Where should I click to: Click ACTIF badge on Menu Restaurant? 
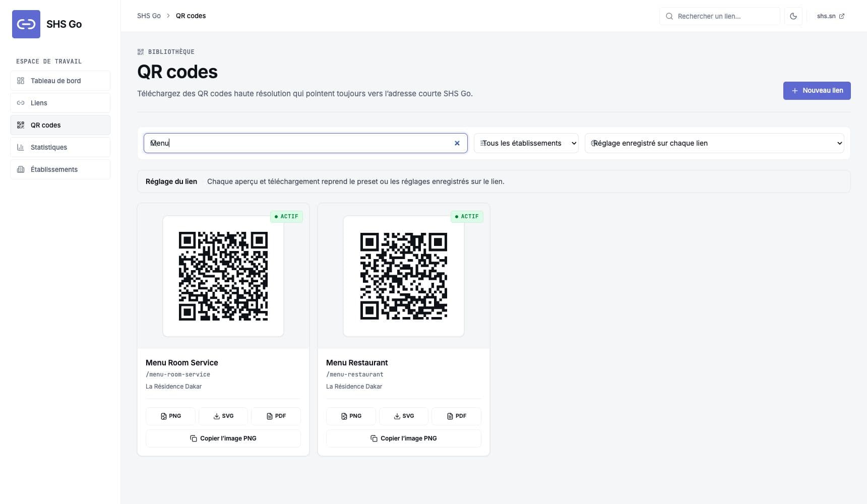point(467,217)
